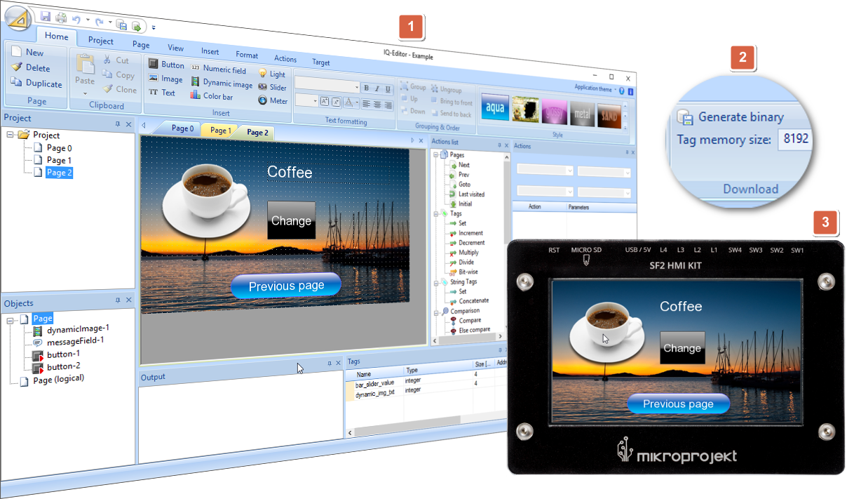868x499 pixels.
Task: Open the Paste dropdown arrow
Action: coord(85,93)
